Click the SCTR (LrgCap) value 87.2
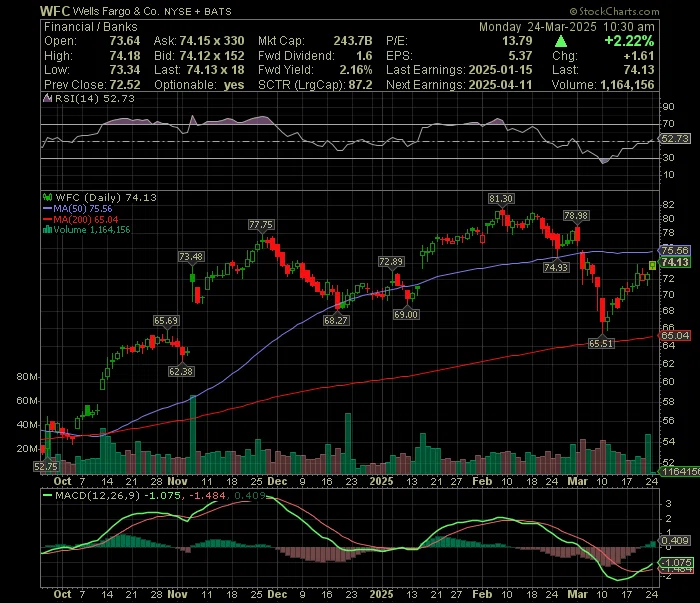The width and height of the screenshot is (700, 603). click(360, 85)
